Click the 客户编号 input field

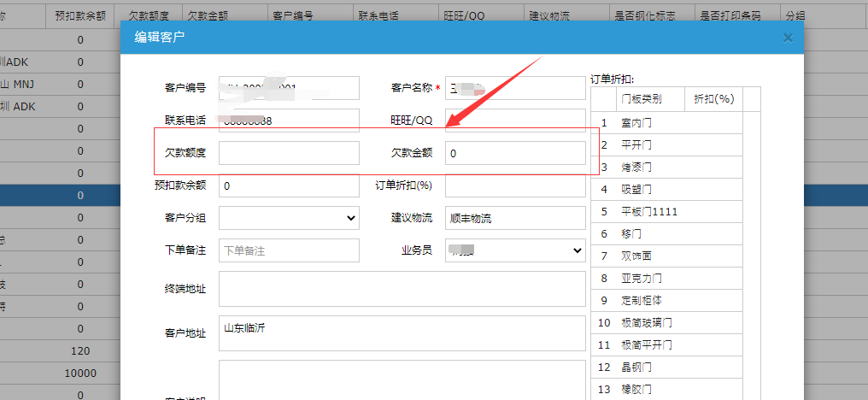(x=289, y=88)
